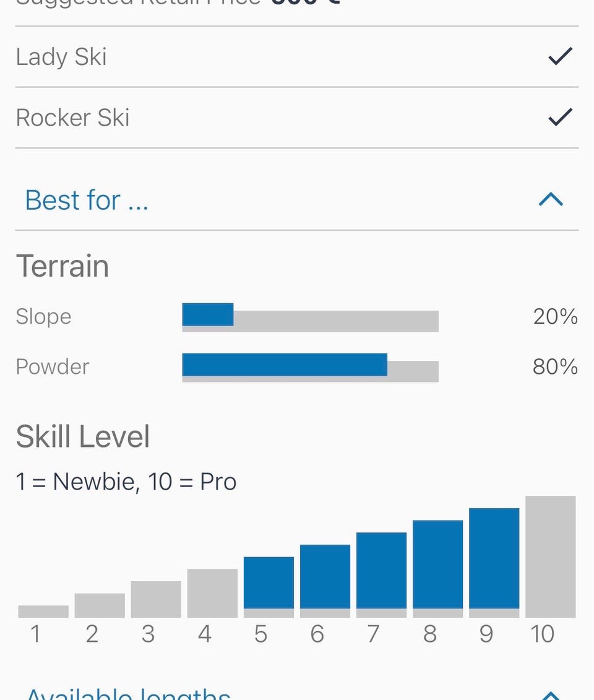594x700 pixels.
Task: Click the Lady Ski row label
Action: pyautogui.click(x=61, y=57)
